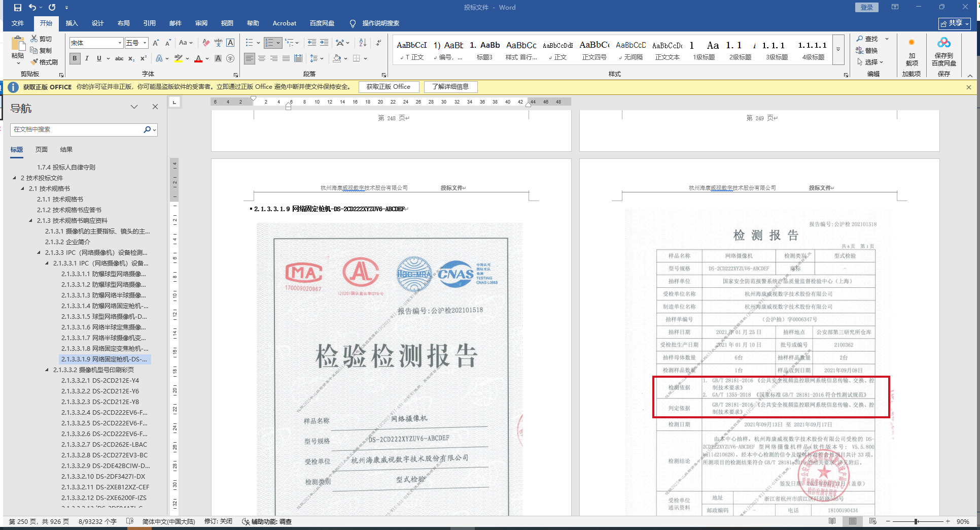Open the 文件 (File) menu

[x=18, y=23]
